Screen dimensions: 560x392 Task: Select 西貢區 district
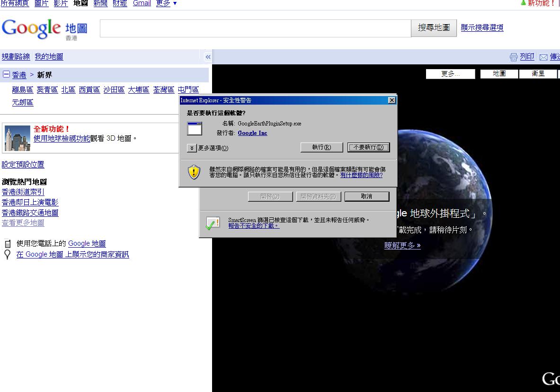click(89, 89)
